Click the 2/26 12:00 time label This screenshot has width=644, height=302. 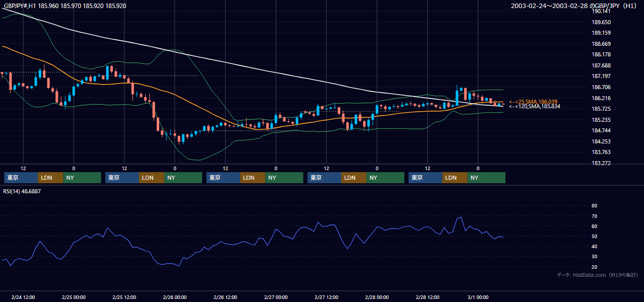225,297
